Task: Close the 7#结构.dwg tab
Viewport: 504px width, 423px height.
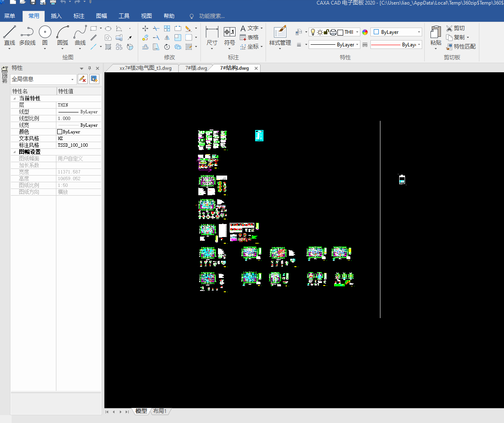Action: coord(256,68)
